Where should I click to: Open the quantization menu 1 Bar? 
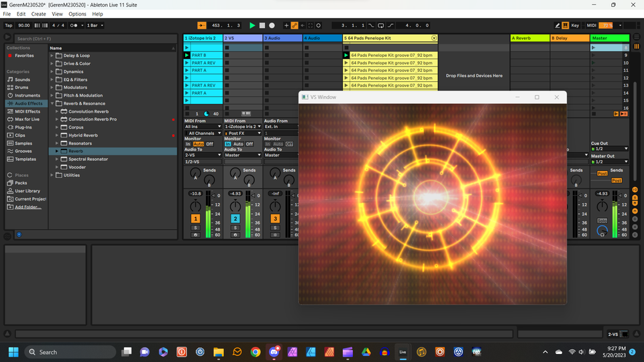pos(95,25)
